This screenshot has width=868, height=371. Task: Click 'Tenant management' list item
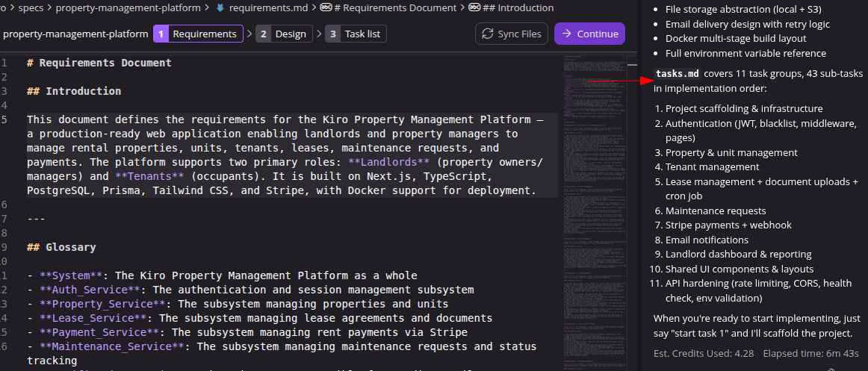coord(713,167)
